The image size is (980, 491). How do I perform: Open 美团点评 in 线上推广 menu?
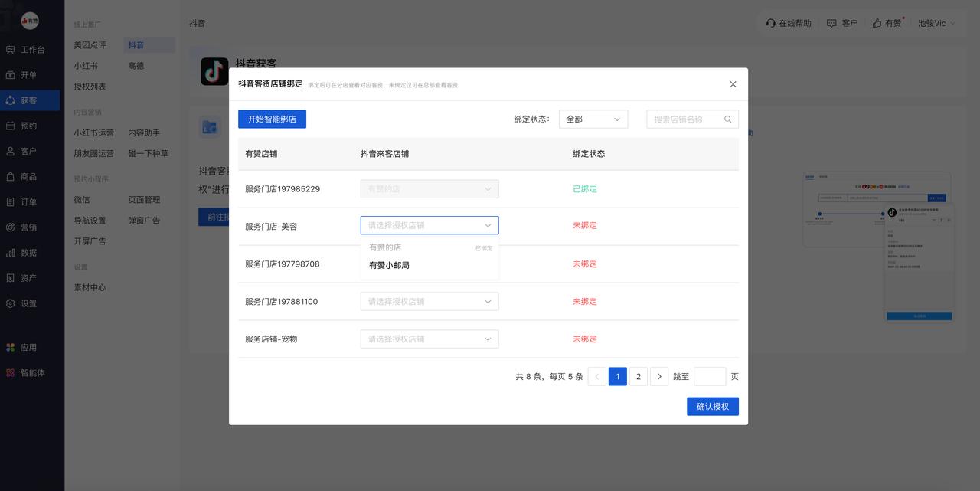pos(90,45)
